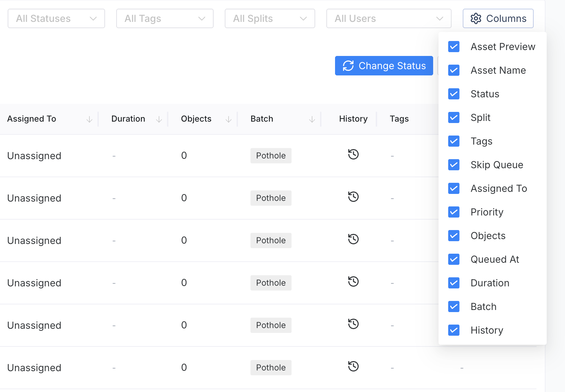The width and height of the screenshot is (565, 392).
Task: Click the sort arrow on the Duration column
Action: (160, 119)
